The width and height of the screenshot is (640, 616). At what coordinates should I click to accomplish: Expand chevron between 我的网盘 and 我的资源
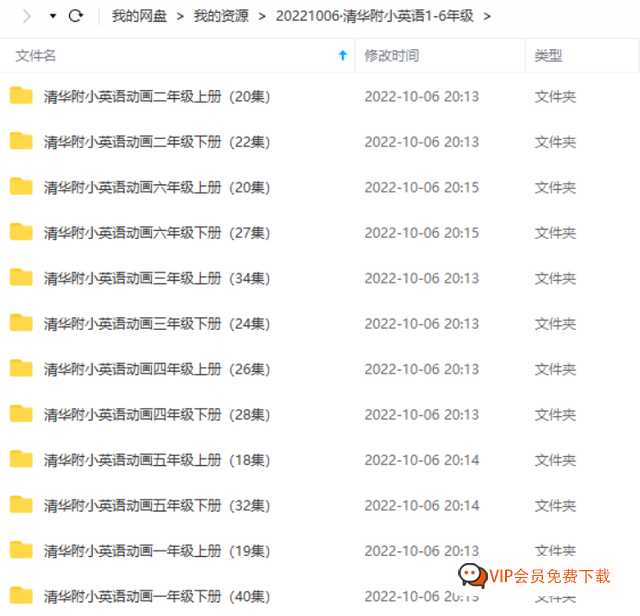click(180, 16)
